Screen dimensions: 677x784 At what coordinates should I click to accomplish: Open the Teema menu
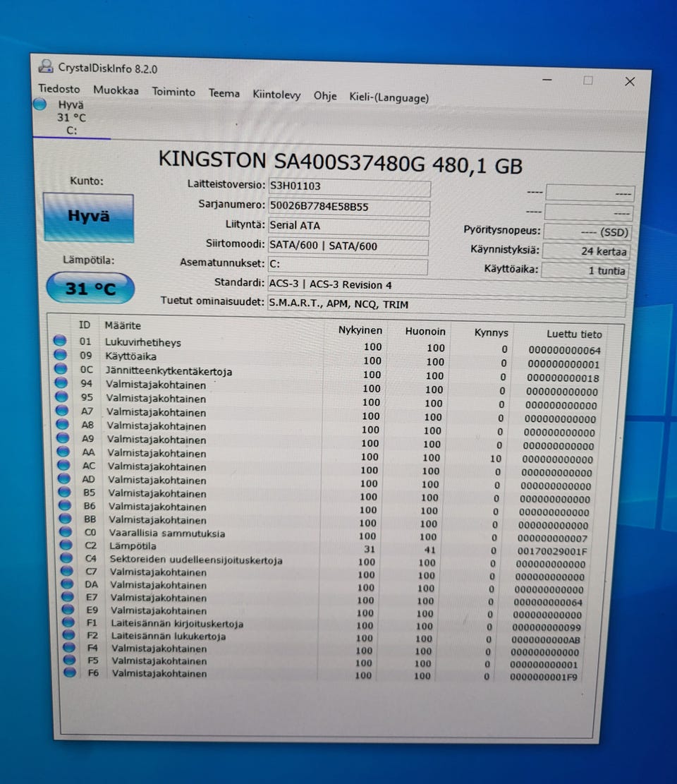(224, 93)
